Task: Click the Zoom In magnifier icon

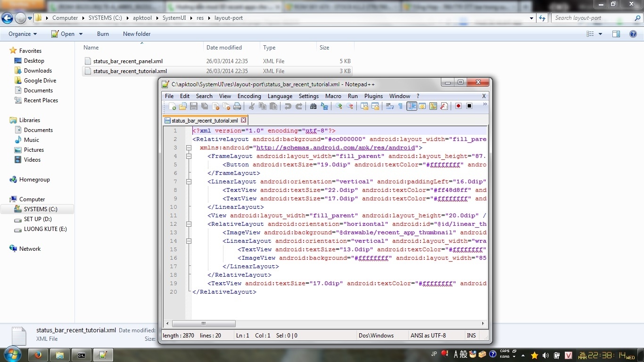Action: 339,107
